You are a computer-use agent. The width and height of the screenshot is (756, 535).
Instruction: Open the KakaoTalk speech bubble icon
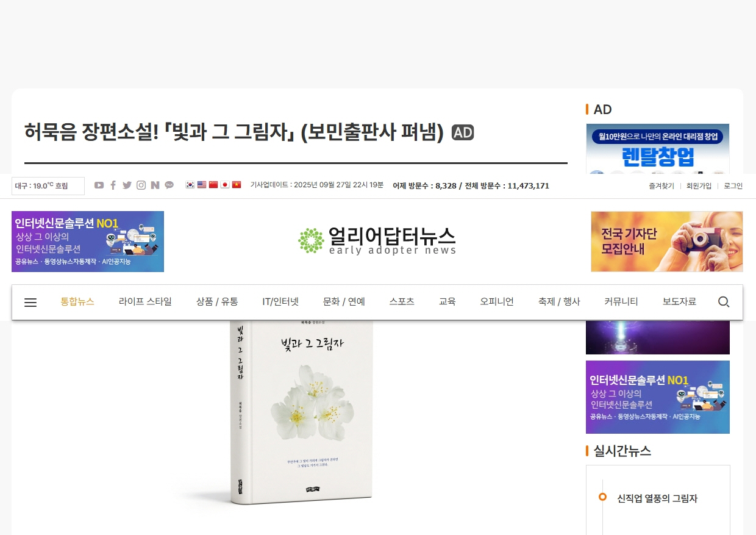(x=169, y=185)
